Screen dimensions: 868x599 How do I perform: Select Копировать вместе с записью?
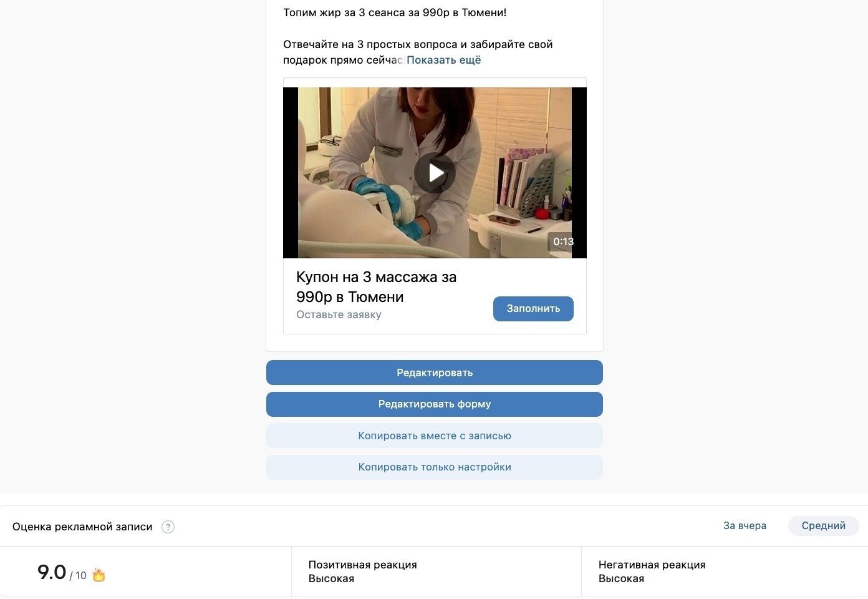click(435, 436)
